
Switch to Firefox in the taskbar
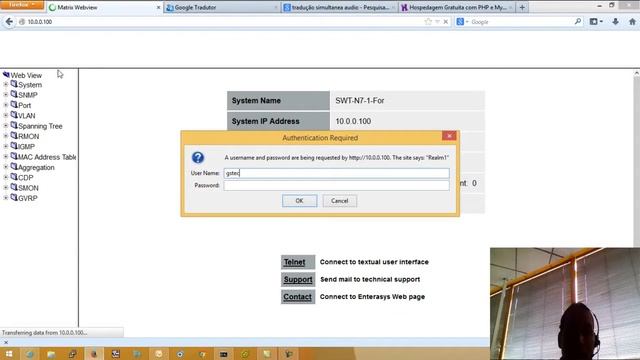[94, 354]
